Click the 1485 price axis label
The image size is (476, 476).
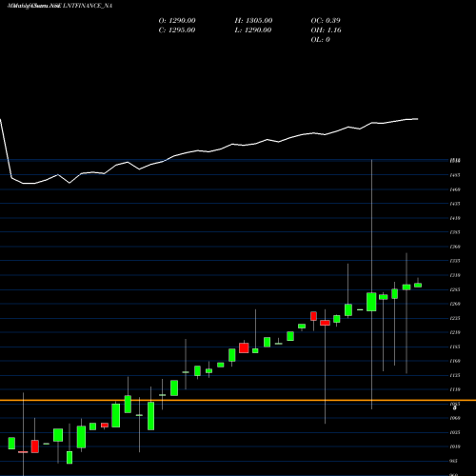click(455, 175)
